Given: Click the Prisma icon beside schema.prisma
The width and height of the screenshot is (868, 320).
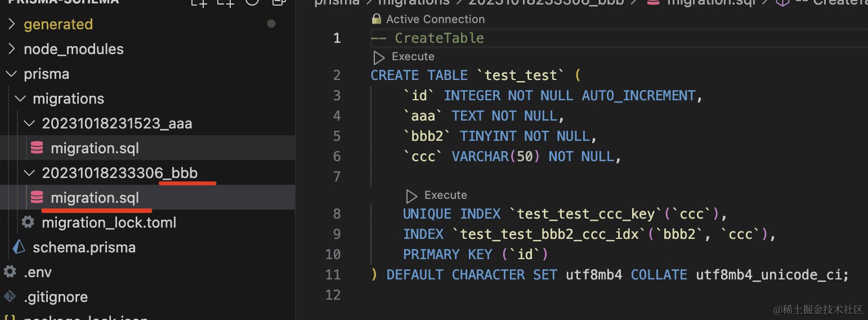Looking at the screenshot, I should click(x=19, y=247).
